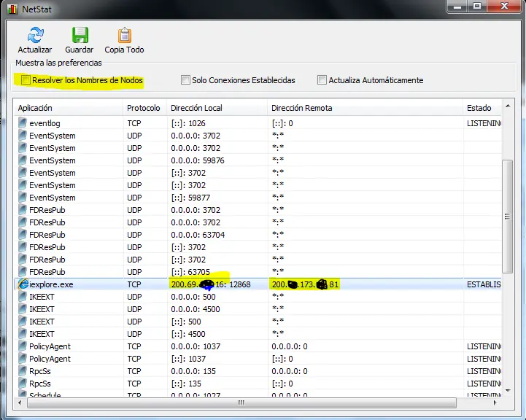Click vertical scrollbar up arrow
The image size is (526, 420).
(508, 106)
